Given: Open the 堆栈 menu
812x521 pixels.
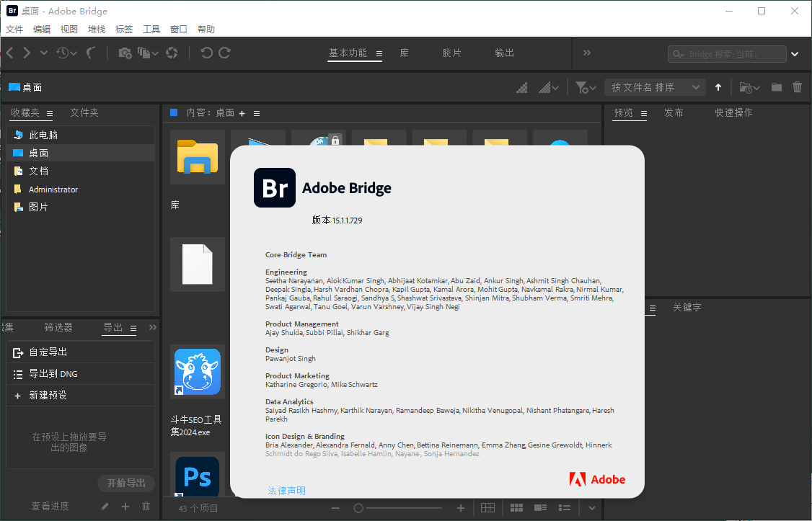Looking at the screenshot, I should [x=97, y=29].
